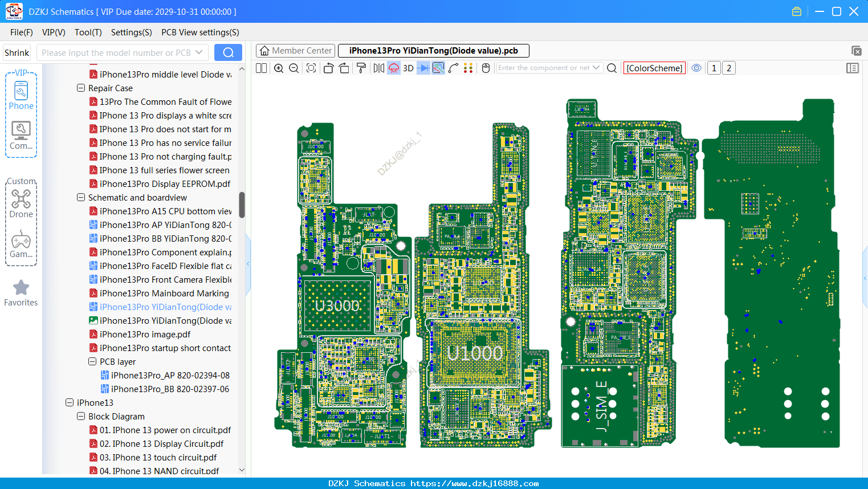Image resolution: width=868 pixels, height=489 pixels.
Task: Open the ColorScheme button
Action: point(654,68)
